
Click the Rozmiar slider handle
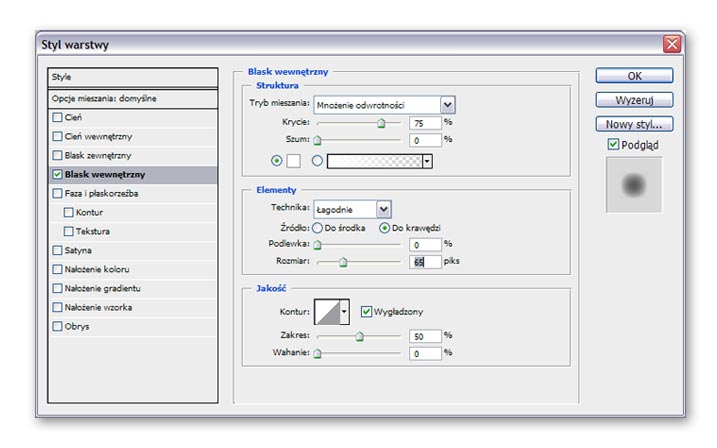[343, 262]
